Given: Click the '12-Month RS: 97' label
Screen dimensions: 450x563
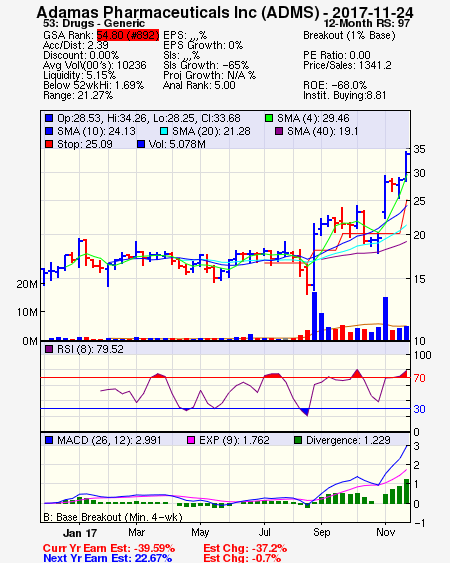Looking at the screenshot, I should (x=367, y=24).
